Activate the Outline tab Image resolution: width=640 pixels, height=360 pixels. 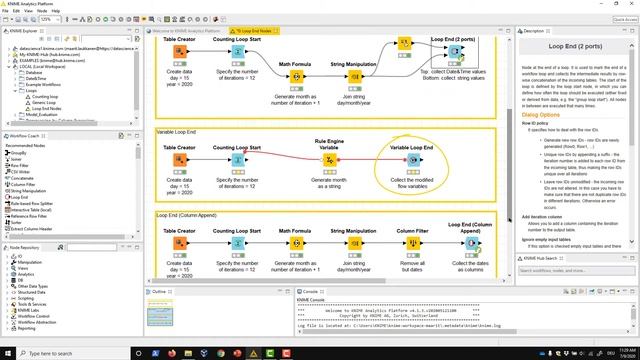click(x=159, y=291)
